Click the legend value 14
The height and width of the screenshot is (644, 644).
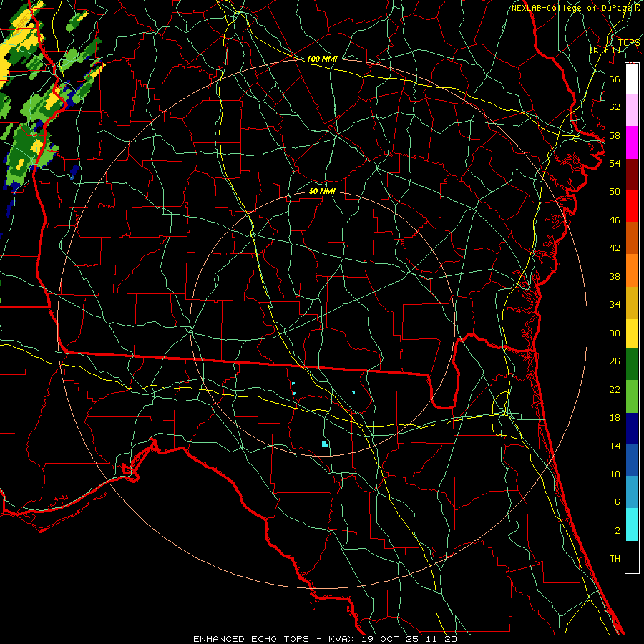(615, 446)
